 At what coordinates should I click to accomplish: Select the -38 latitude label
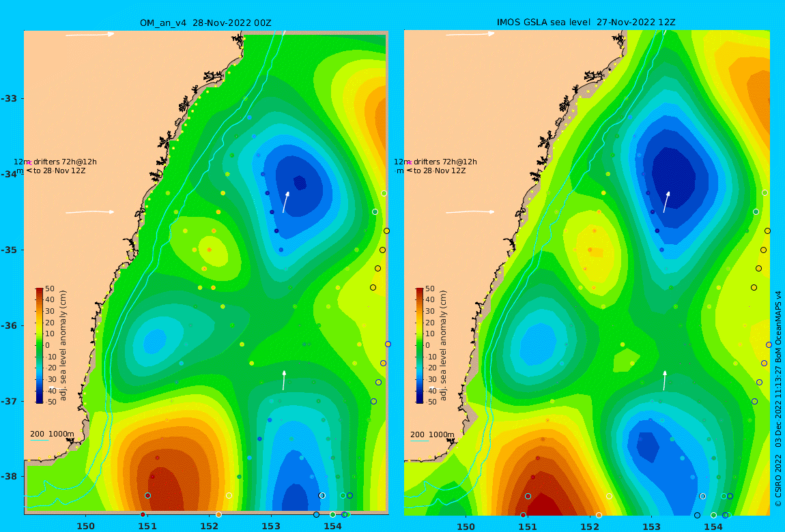pos(8,477)
